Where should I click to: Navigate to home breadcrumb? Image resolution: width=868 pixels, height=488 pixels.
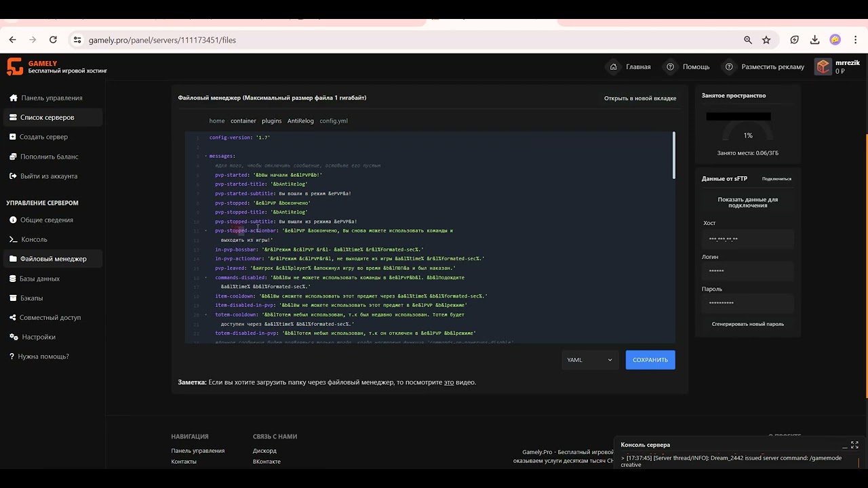click(217, 121)
